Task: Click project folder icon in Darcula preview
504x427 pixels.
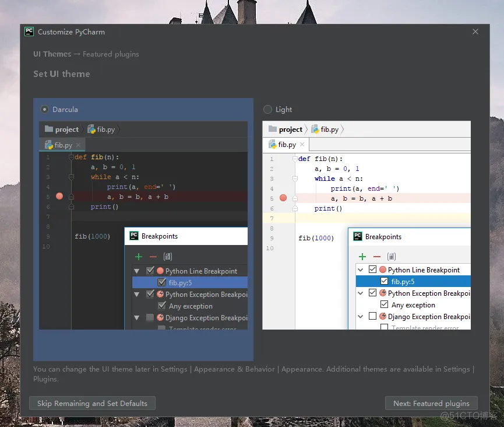Action: click(x=49, y=129)
